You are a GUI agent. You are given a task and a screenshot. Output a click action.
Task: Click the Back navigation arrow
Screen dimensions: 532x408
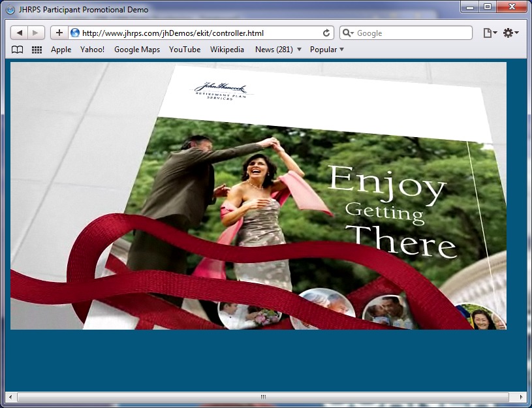point(20,33)
